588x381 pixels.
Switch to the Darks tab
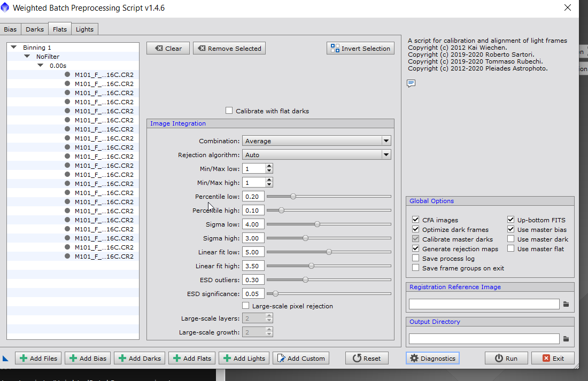point(35,29)
